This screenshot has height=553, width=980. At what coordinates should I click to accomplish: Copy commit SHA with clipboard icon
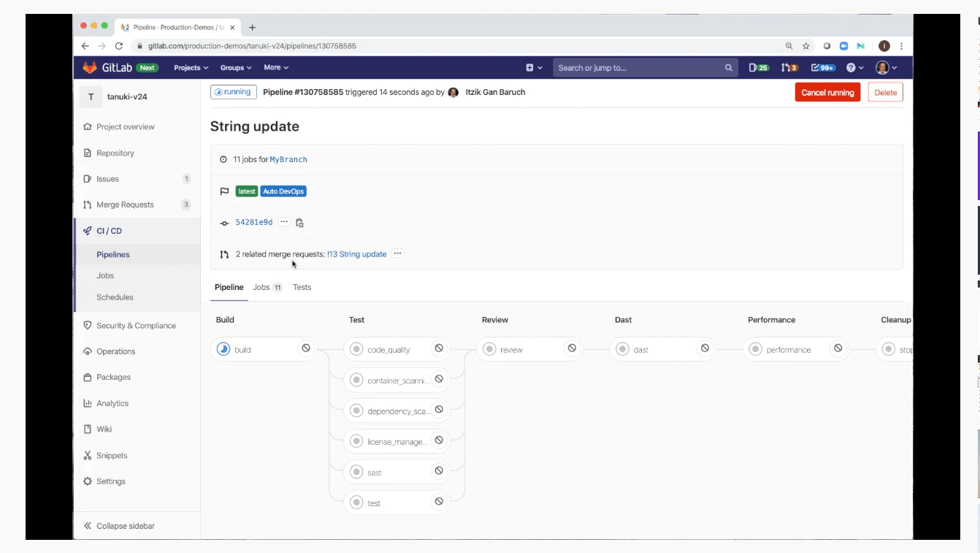(x=299, y=223)
